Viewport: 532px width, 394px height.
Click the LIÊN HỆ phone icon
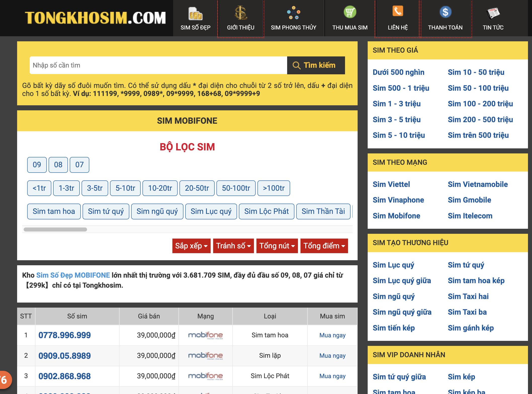click(x=398, y=12)
